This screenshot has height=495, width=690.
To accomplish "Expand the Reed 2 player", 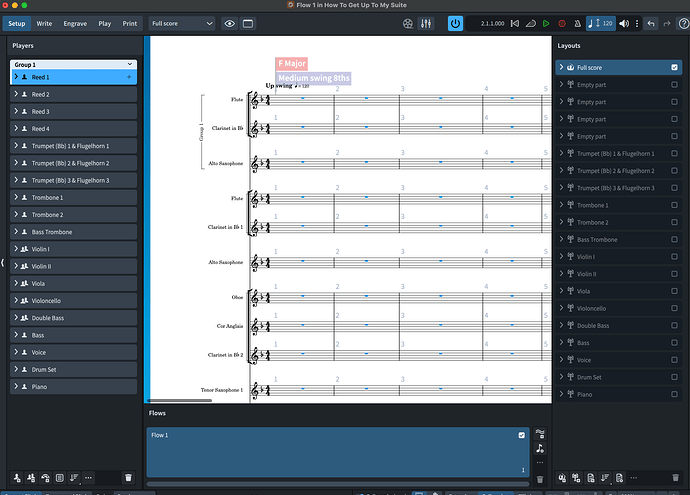I will click(16, 94).
